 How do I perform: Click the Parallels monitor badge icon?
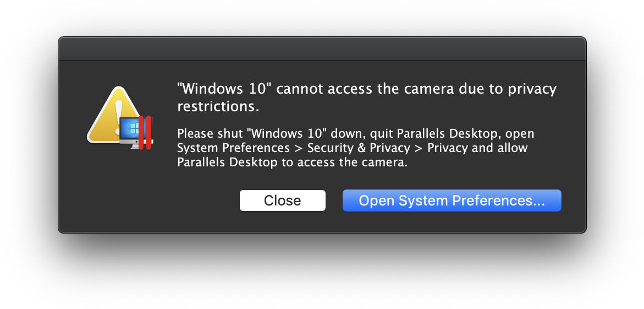point(136,132)
